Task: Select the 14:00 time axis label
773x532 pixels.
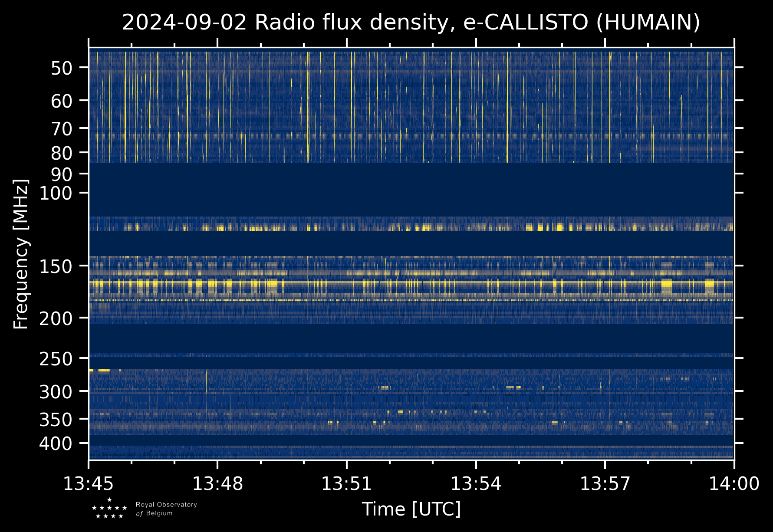Action: point(734,483)
